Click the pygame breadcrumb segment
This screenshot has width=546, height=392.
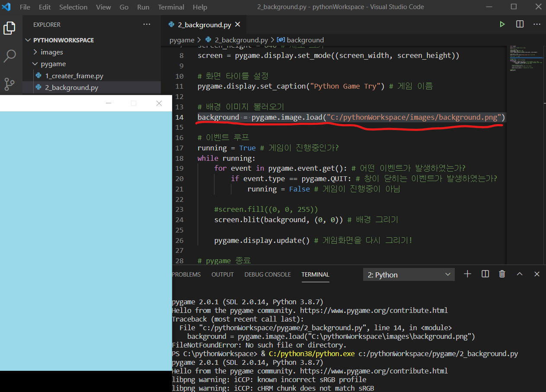coord(182,40)
